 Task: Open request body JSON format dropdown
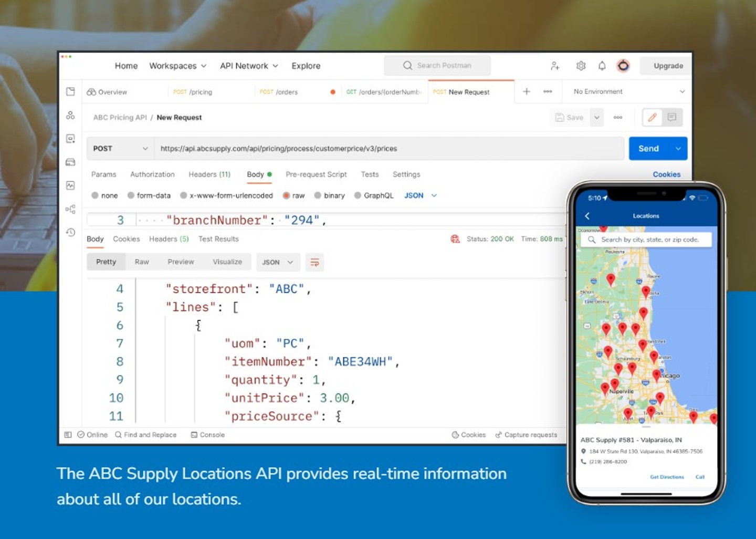pos(421,195)
